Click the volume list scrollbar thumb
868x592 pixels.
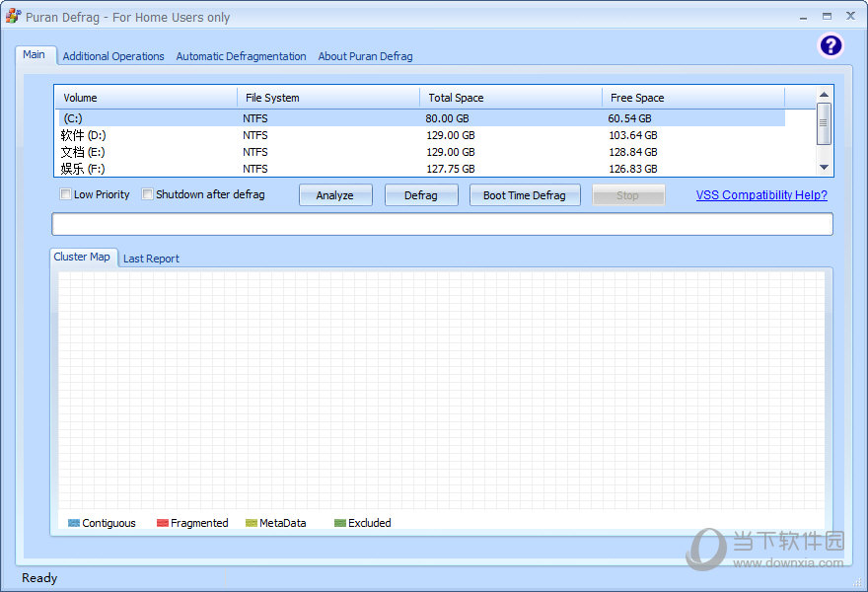pyautogui.click(x=824, y=123)
